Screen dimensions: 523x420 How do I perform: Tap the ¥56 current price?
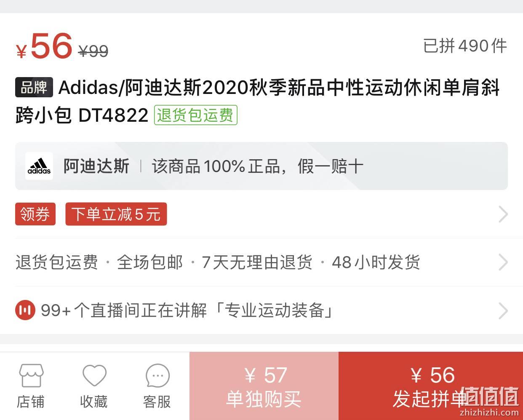(44, 46)
